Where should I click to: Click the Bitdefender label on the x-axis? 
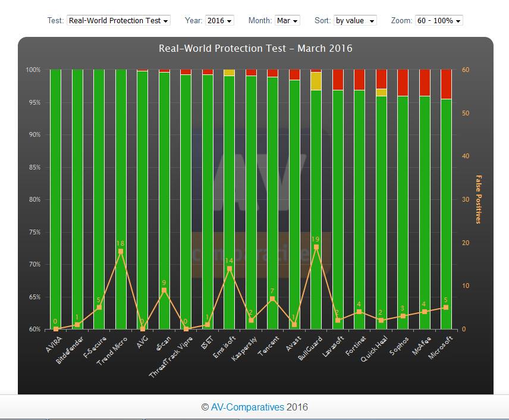coord(70,350)
